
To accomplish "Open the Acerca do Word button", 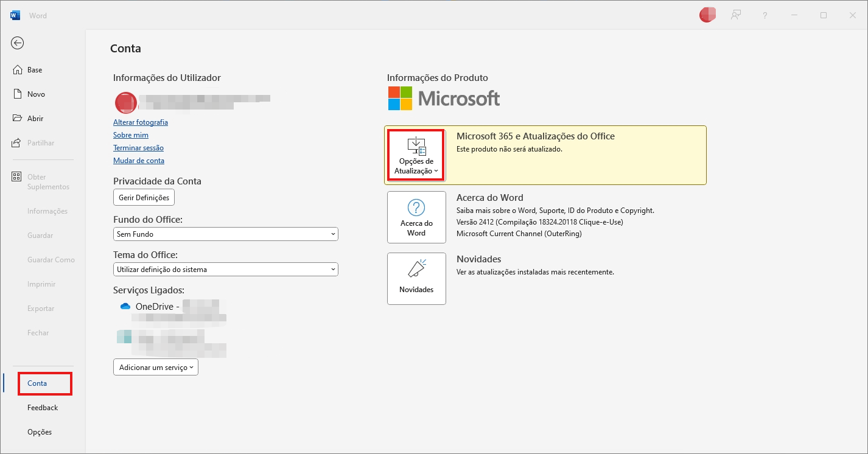I will coord(416,217).
